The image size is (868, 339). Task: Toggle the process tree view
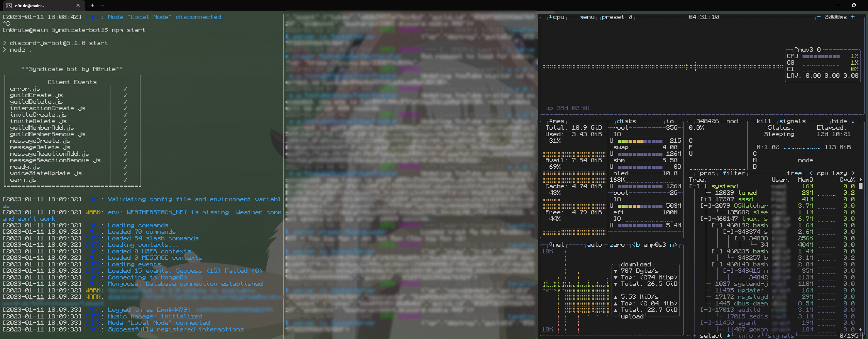point(794,173)
